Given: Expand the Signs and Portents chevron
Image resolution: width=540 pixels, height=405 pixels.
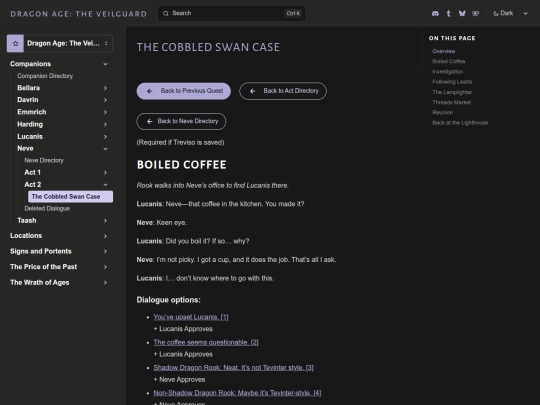Looking at the screenshot, I should pyautogui.click(x=105, y=251).
